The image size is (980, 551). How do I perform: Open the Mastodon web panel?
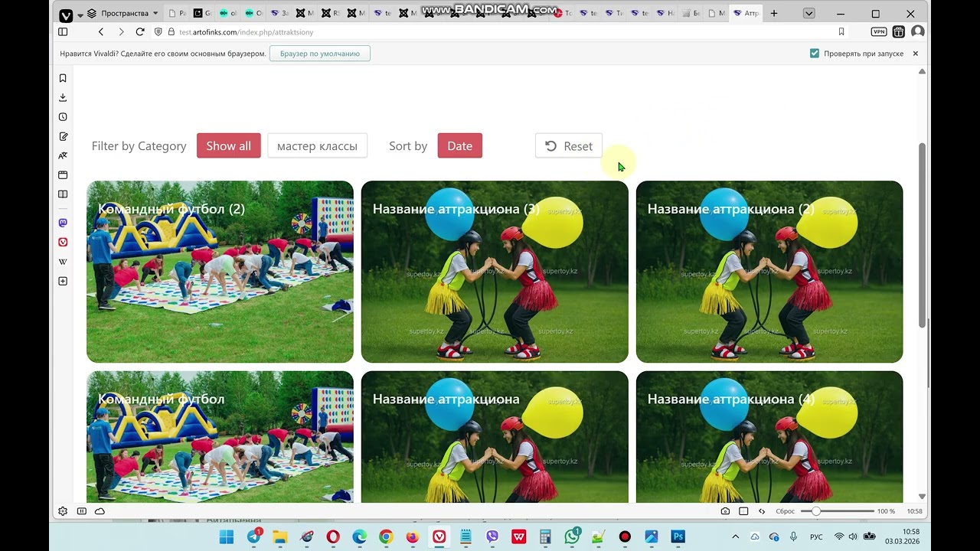pyautogui.click(x=63, y=223)
